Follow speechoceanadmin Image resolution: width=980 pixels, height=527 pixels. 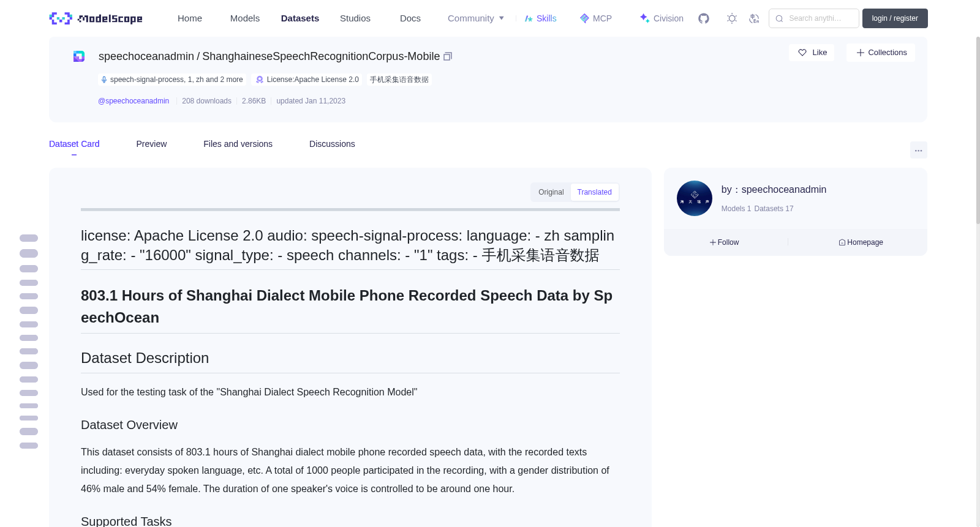725,242
